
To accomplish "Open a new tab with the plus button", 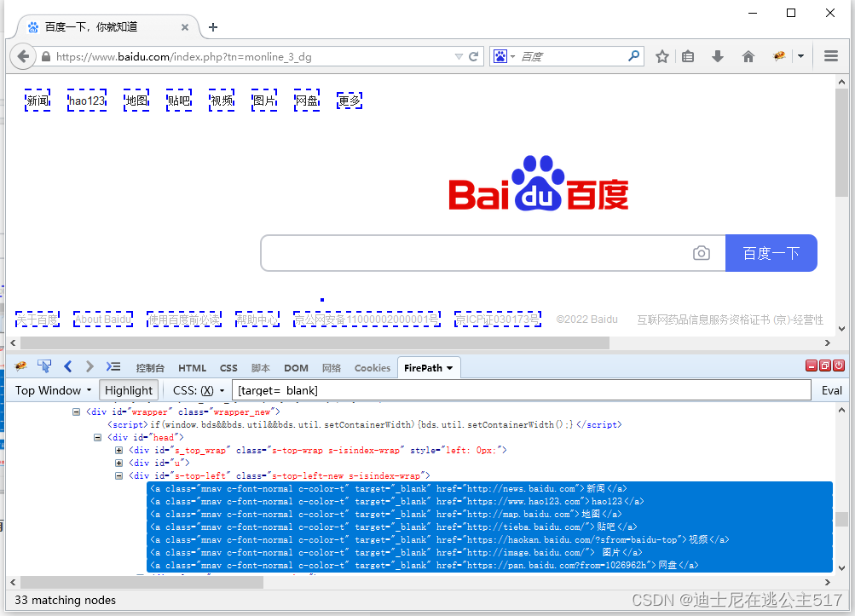I will pyautogui.click(x=213, y=27).
